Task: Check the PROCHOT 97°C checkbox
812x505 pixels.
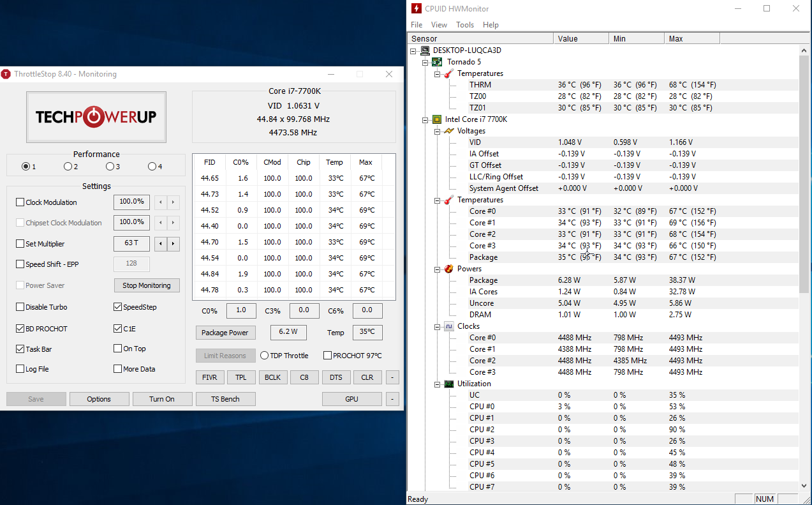Action: point(327,356)
